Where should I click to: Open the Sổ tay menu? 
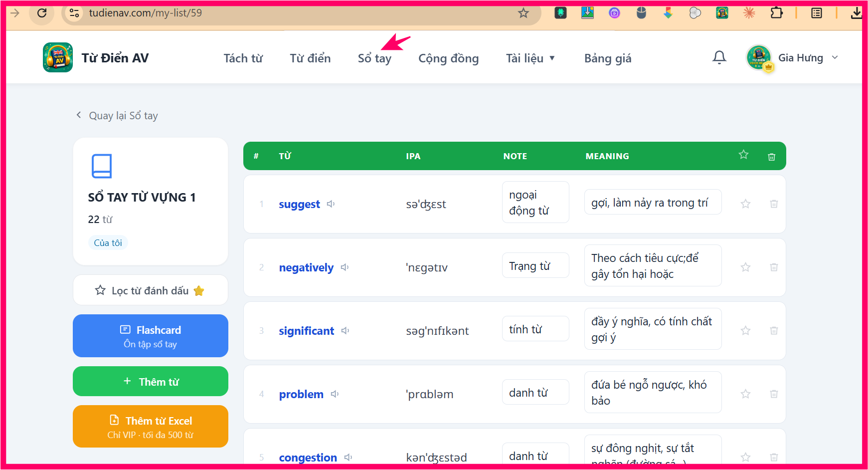click(374, 58)
